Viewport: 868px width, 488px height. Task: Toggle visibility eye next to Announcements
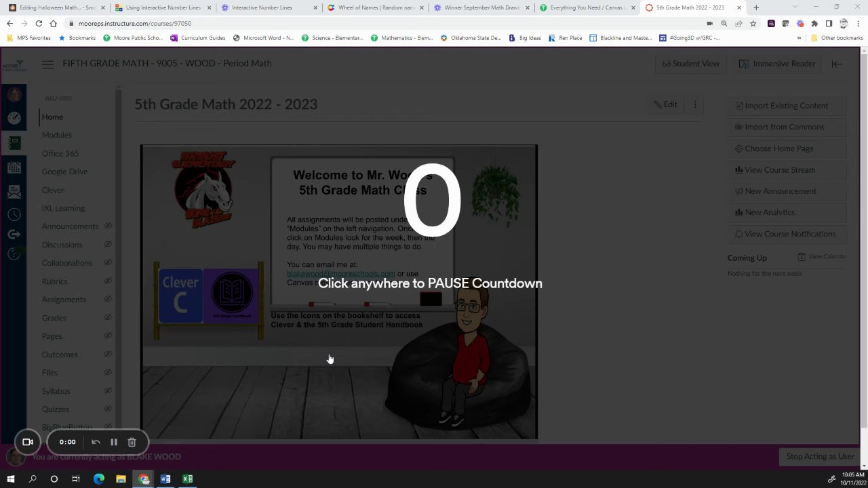(x=108, y=226)
